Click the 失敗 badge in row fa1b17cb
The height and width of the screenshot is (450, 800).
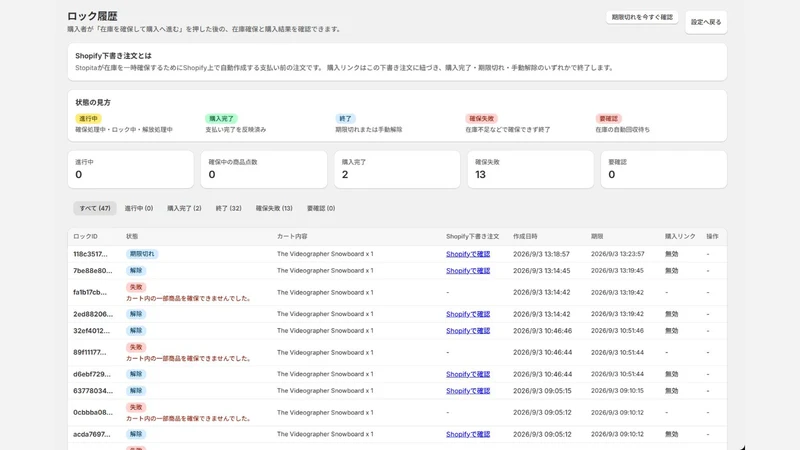coord(136,287)
